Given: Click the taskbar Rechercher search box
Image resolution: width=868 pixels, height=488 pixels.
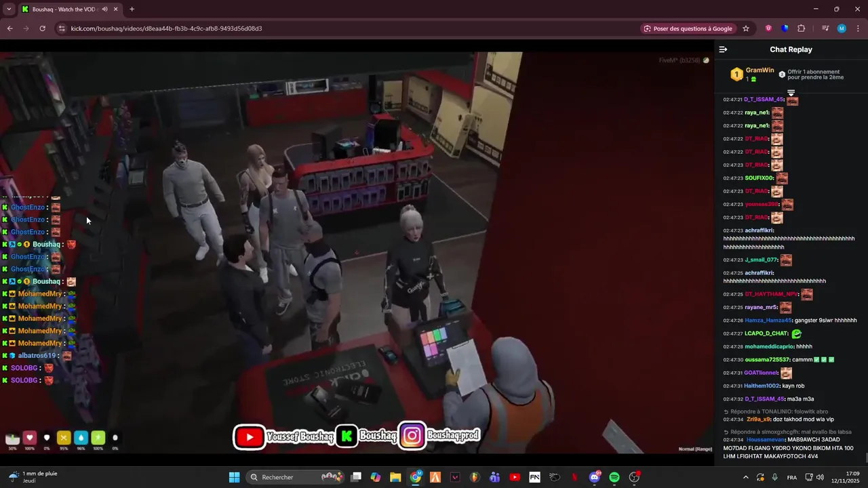Looking at the screenshot, I should [294, 477].
